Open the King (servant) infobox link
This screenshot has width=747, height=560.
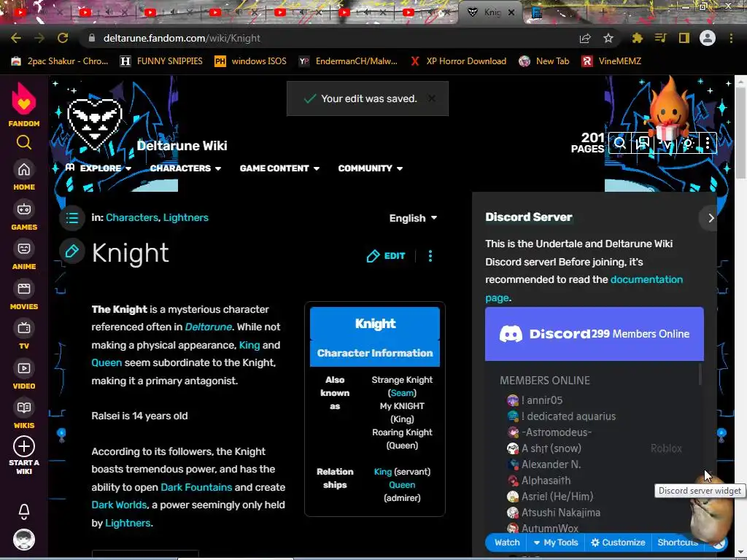pos(382,472)
